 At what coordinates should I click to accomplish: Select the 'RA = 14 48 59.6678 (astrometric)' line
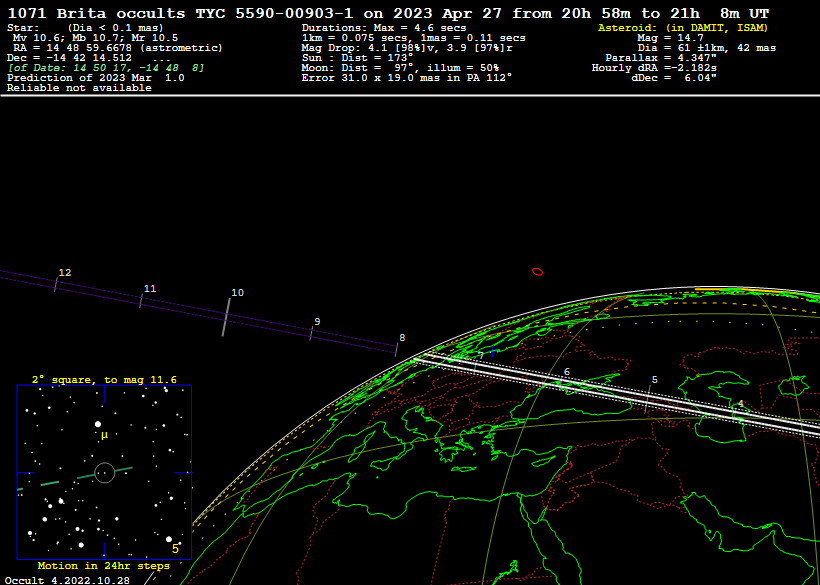(x=118, y=48)
